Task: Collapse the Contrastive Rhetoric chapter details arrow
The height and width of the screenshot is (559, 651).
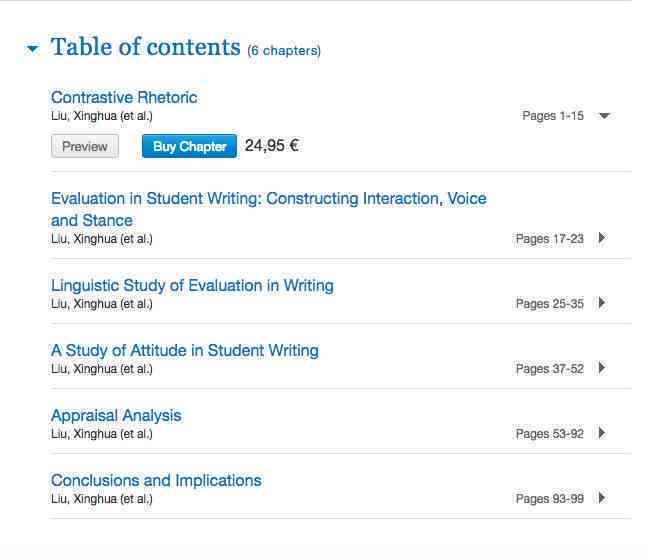Action: click(x=604, y=115)
